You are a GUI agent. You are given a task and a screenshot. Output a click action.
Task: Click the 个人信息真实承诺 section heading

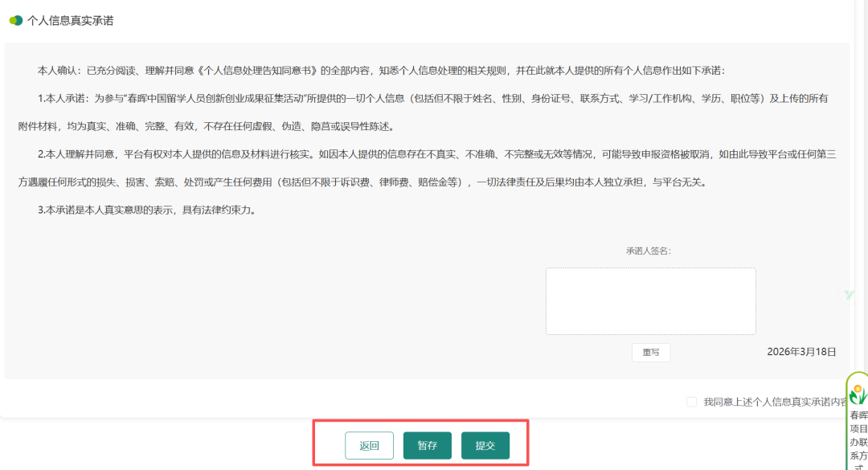tap(71, 20)
